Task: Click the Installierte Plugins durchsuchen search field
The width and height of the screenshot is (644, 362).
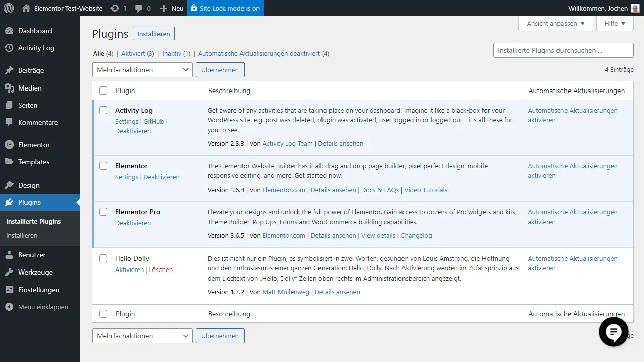Action: pos(563,50)
